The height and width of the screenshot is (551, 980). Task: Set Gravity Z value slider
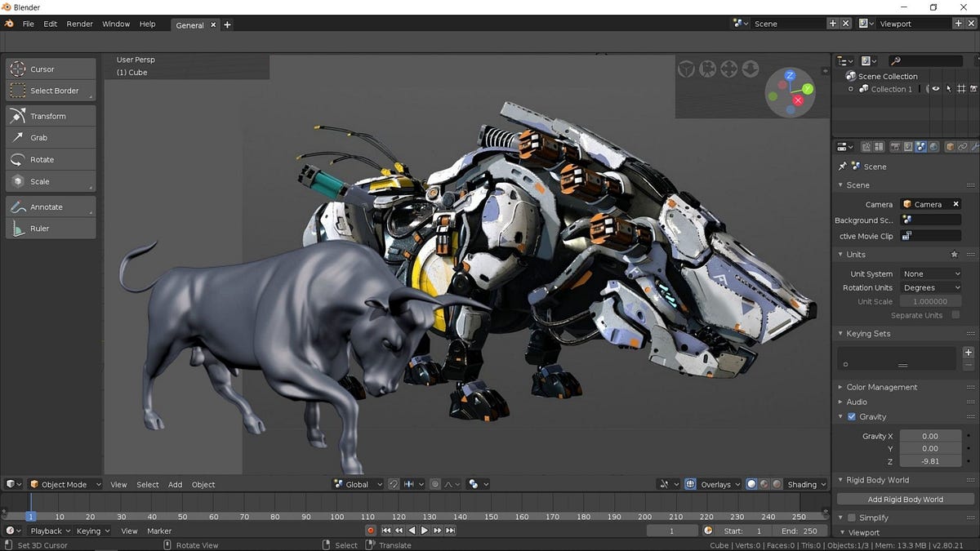click(930, 461)
